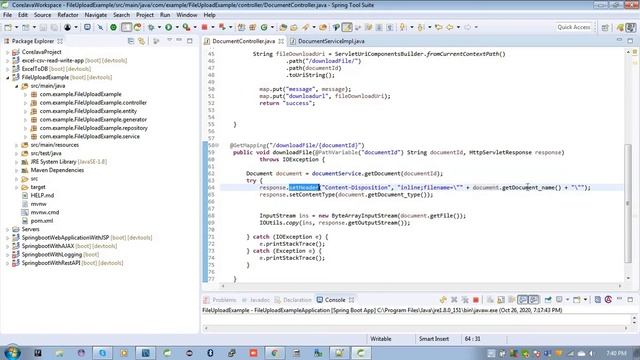Image resolution: width=640 pixels, height=360 pixels.
Task: Click the red Stop icon in main toolbar
Action: click(204, 27)
